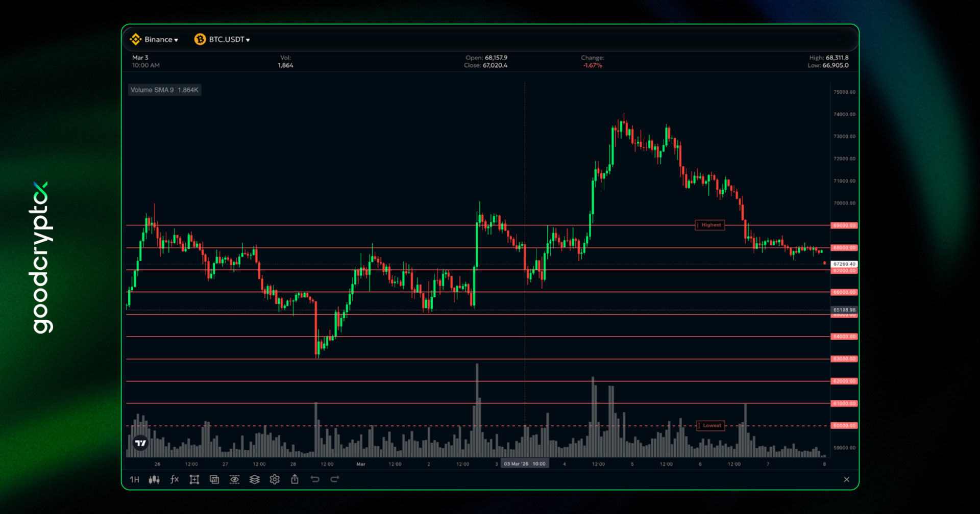The image size is (980, 514).
Task: Open the fx indicators panel
Action: pos(174,479)
